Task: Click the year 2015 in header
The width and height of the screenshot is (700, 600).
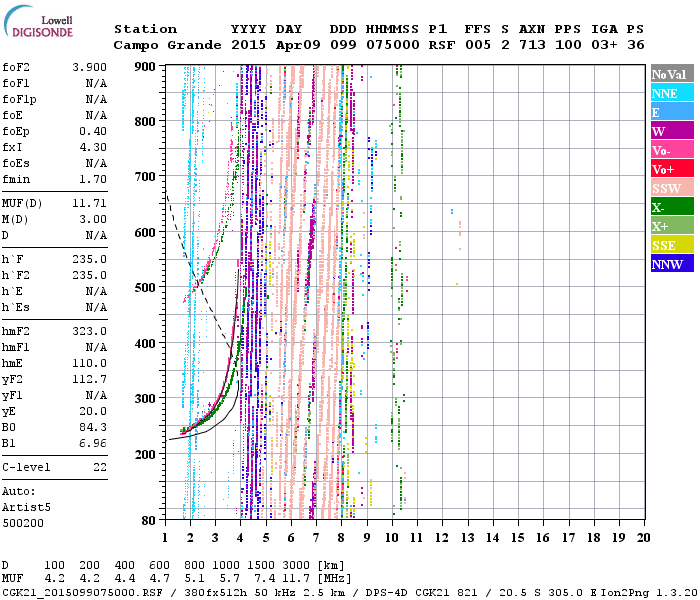Action: (x=249, y=45)
